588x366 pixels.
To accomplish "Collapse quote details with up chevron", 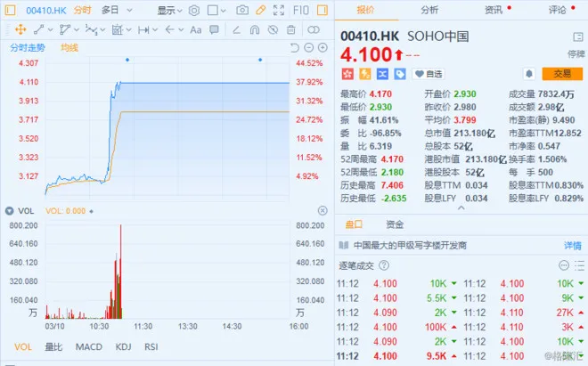I will click(x=461, y=207).
